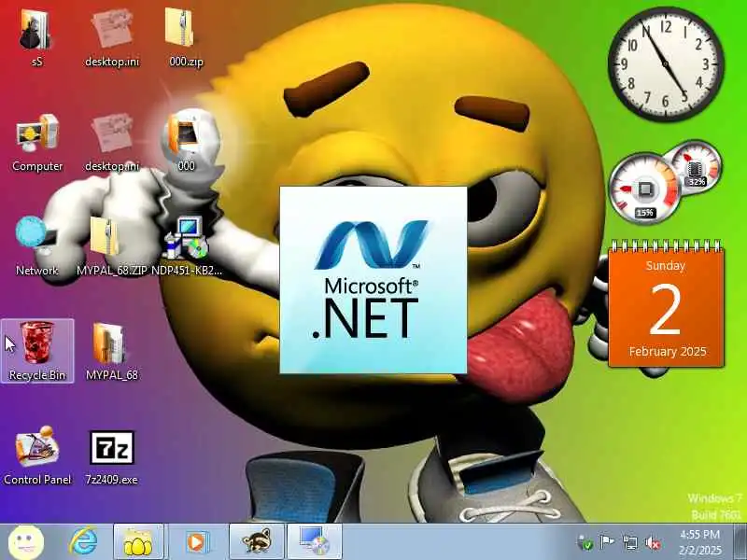
Task: Open the MYPAL_68.ZIP archive
Action: [111, 246]
